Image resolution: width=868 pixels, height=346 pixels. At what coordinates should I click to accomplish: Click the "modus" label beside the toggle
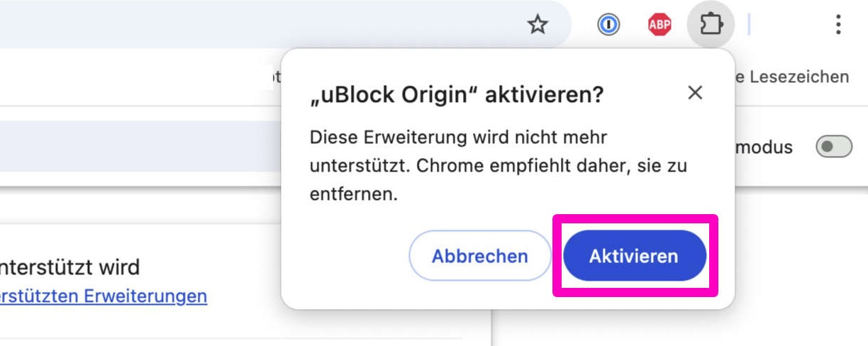[x=764, y=147]
